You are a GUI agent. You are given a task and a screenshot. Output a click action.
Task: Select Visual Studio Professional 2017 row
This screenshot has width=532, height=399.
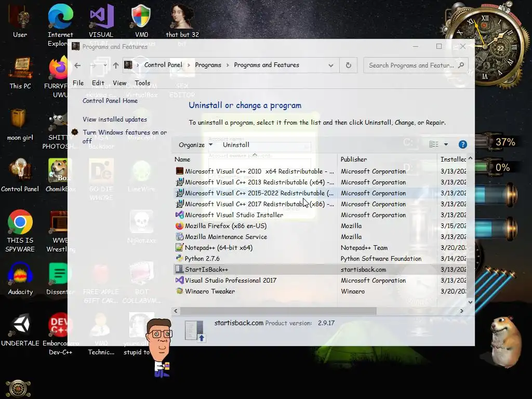click(320, 280)
